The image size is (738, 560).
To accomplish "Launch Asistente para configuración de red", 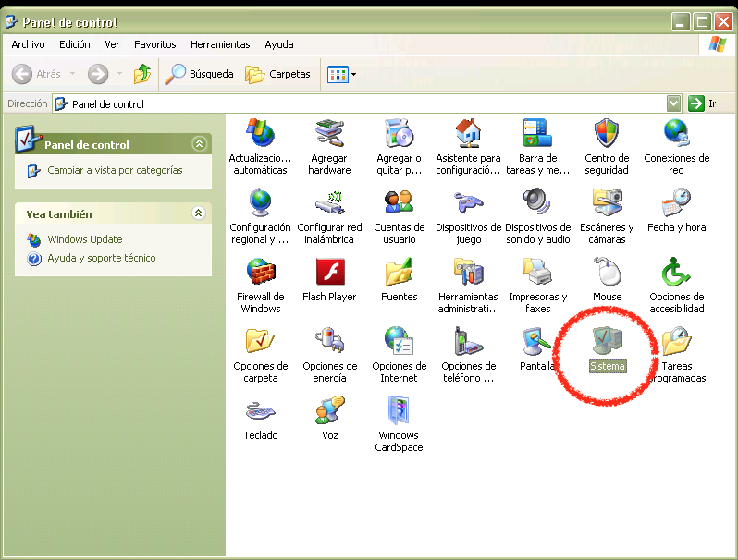I will click(468, 133).
